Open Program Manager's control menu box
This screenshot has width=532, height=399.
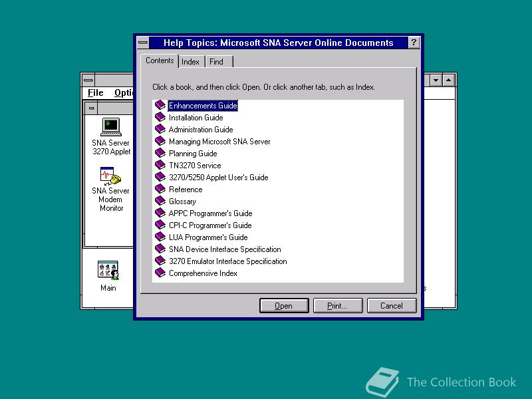pyautogui.click(x=88, y=80)
